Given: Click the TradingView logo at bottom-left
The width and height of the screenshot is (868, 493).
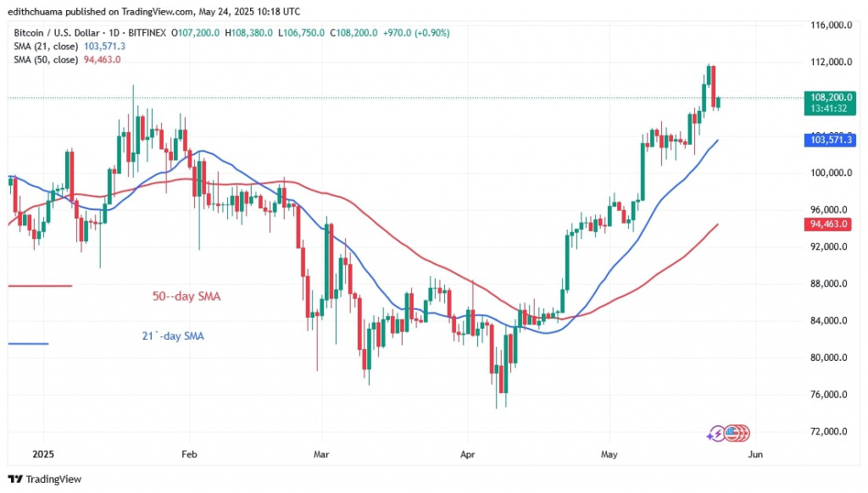Looking at the screenshot, I should 45,479.
